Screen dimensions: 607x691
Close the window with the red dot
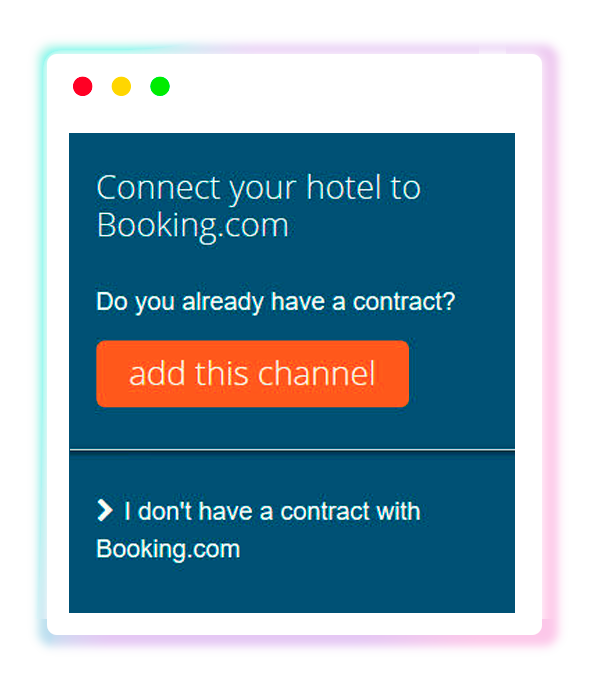[x=82, y=86]
